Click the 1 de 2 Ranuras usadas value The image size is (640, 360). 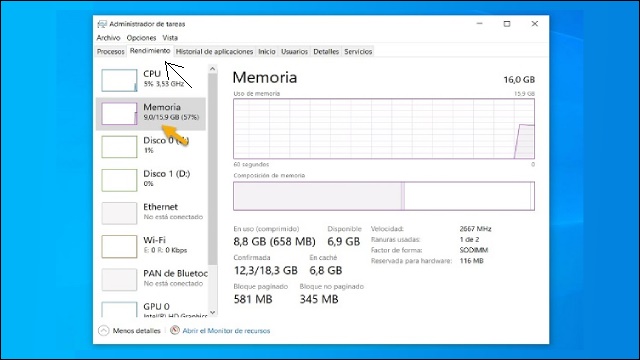pos(469,240)
